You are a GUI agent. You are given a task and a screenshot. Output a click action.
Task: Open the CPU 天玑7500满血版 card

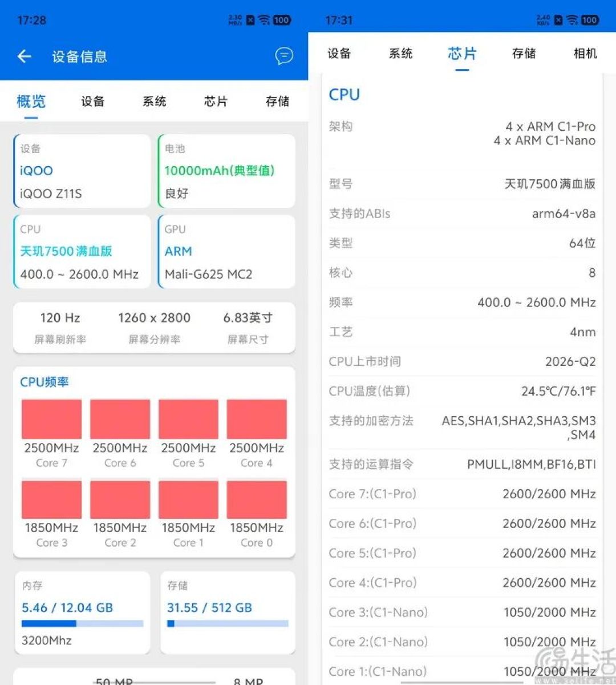point(82,252)
